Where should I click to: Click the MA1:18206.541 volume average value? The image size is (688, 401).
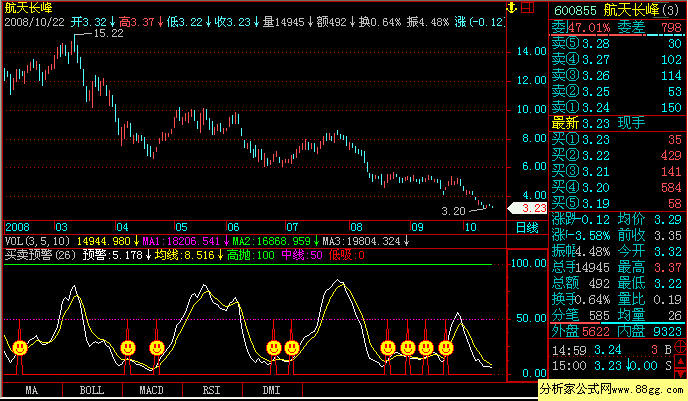click(x=184, y=241)
